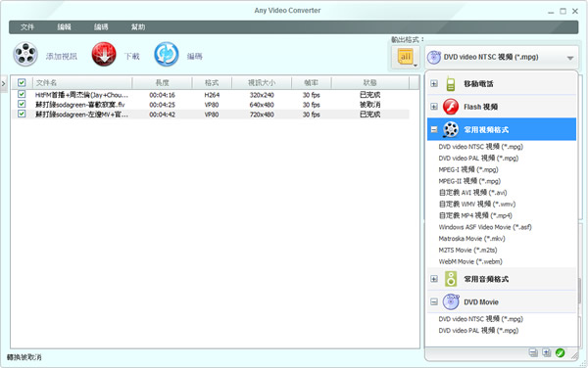Open the 編碼 menu in the menu bar
This screenshot has width=588, height=368.
pos(101,27)
